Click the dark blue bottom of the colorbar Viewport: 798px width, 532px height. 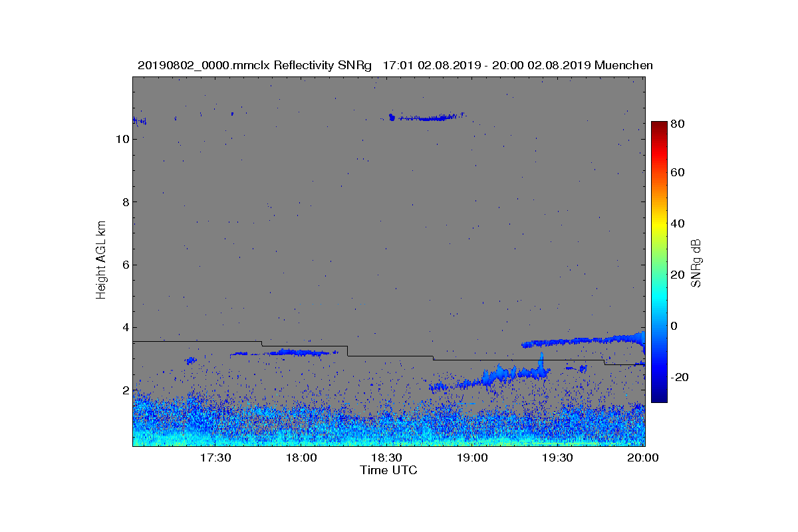[659, 397]
